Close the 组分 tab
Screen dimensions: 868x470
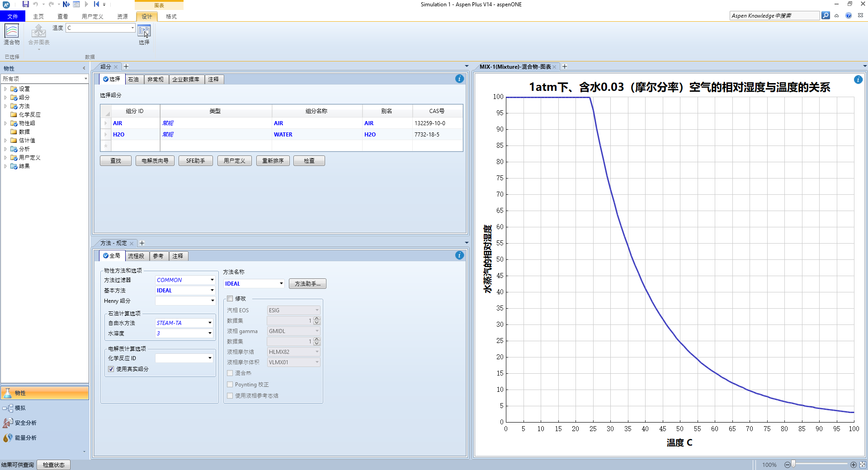click(116, 67)
